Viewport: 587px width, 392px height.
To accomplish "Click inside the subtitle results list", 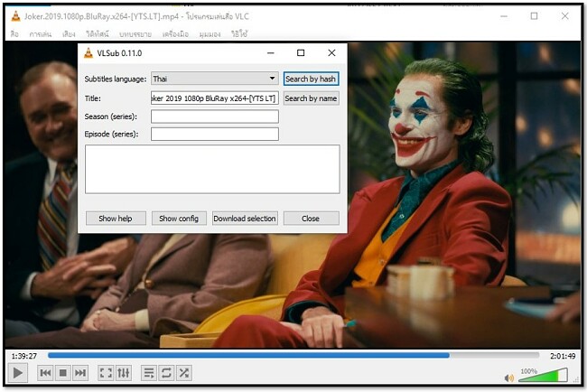I will pyautogui.click(x=212, y=169).
